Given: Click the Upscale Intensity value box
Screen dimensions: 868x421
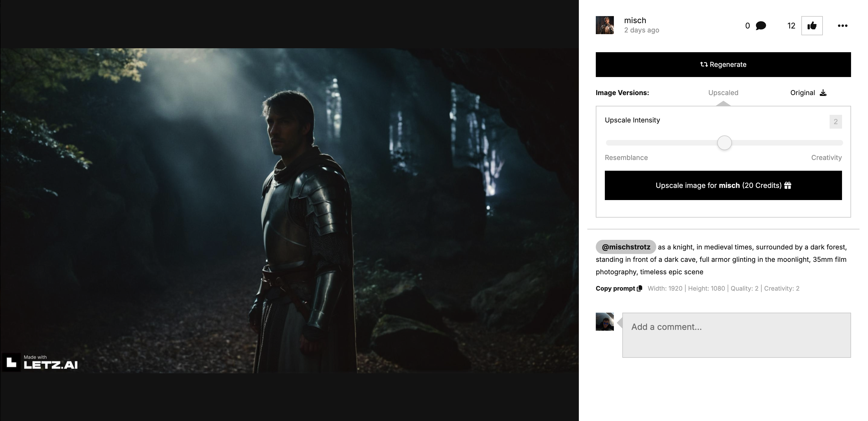Looking at the screenshot, I should [x=835, y=122].
